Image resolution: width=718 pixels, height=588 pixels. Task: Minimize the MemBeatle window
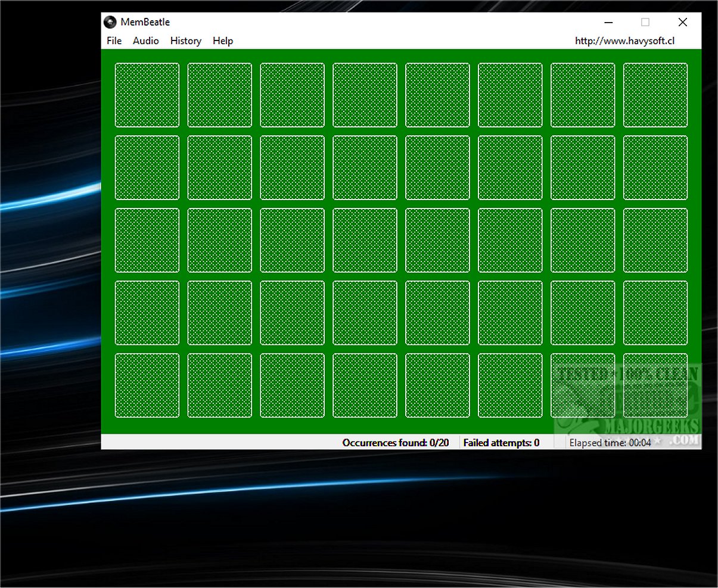[608, 22]
